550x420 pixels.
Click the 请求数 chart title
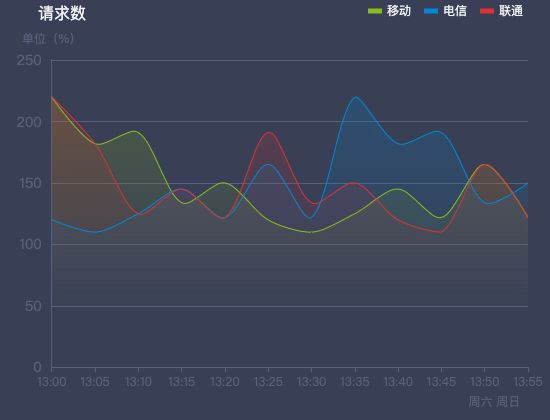click(62, 13)
